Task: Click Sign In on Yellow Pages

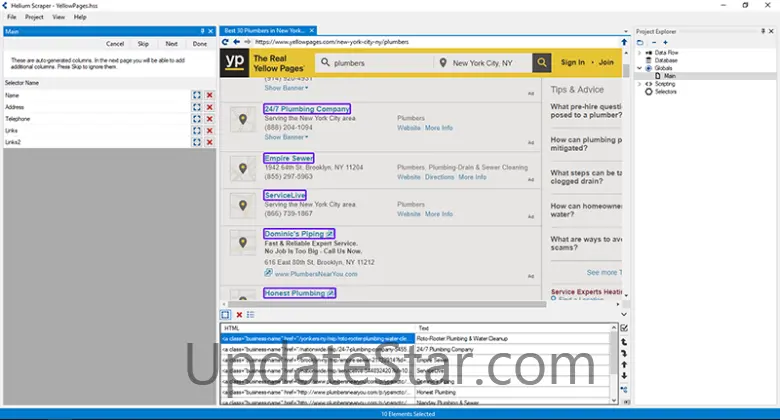Action: point(573,62)
